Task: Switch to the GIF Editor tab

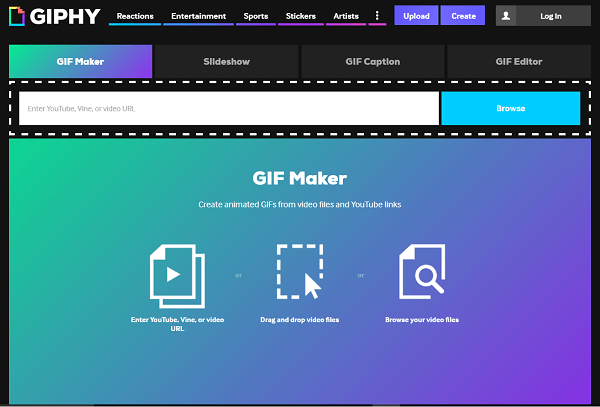Action: [x=519, y=62]
